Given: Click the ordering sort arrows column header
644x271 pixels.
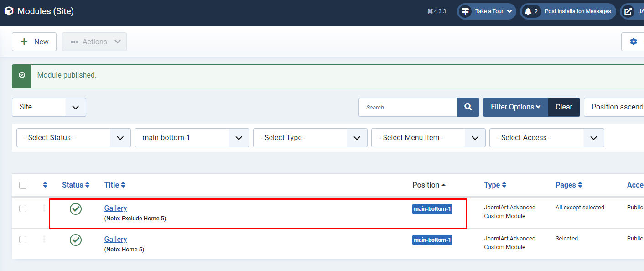Looking at the screenshot, I should [45, 185].
